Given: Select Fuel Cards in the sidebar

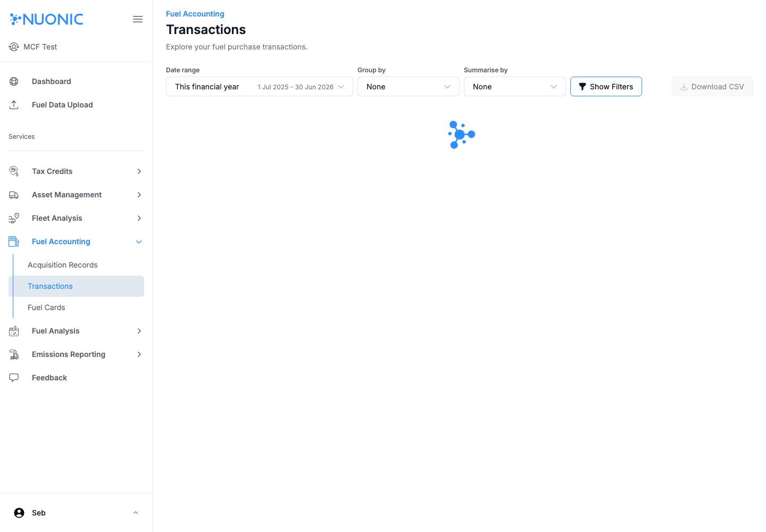Looking at the screenshot, I should pyautogui.click(x=46, y=307).
